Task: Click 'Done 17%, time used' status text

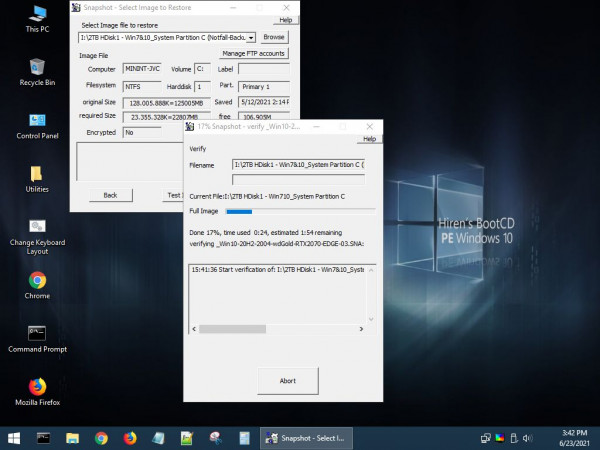Action: (x=266, y=233)
